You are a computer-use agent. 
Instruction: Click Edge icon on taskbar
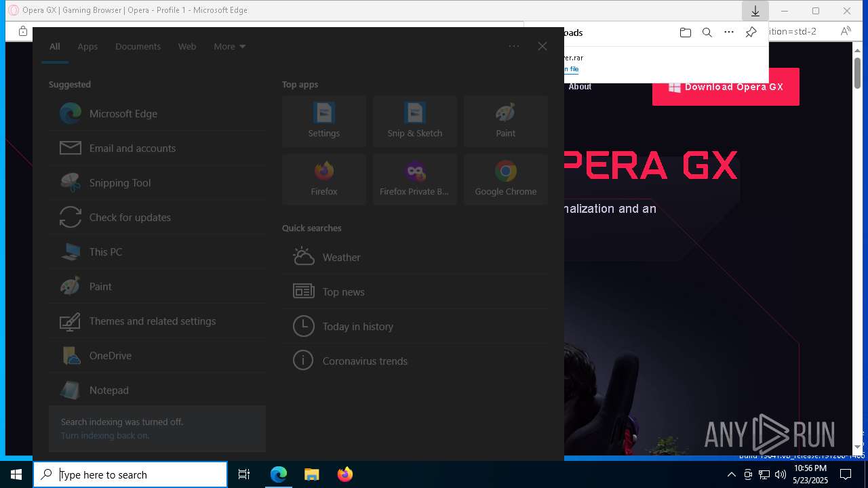click(279, 474)
